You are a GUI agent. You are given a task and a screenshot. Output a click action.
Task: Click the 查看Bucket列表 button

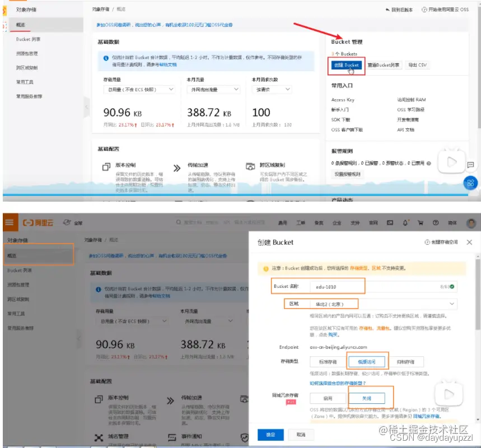pyautogui.click(x=384, y=65)
